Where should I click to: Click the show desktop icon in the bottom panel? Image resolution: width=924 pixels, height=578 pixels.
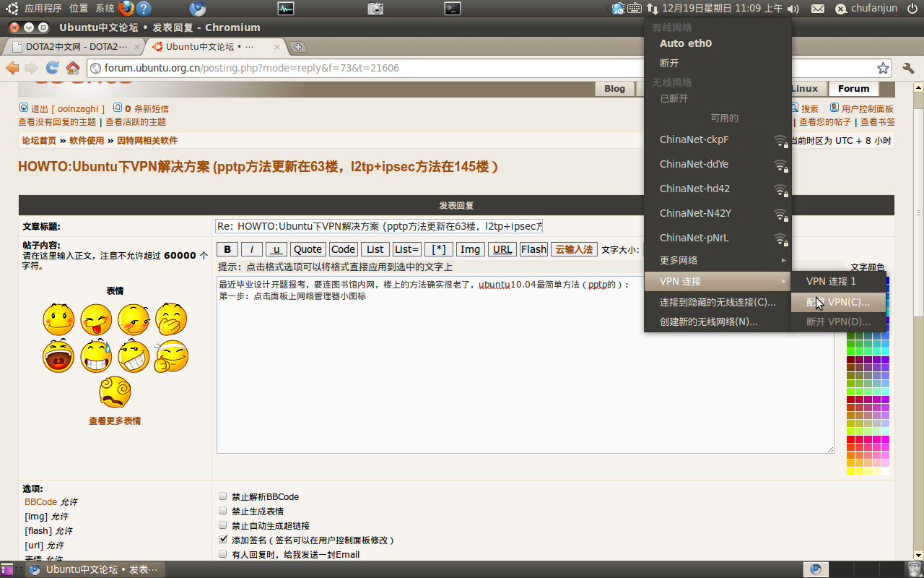[7, 569]
